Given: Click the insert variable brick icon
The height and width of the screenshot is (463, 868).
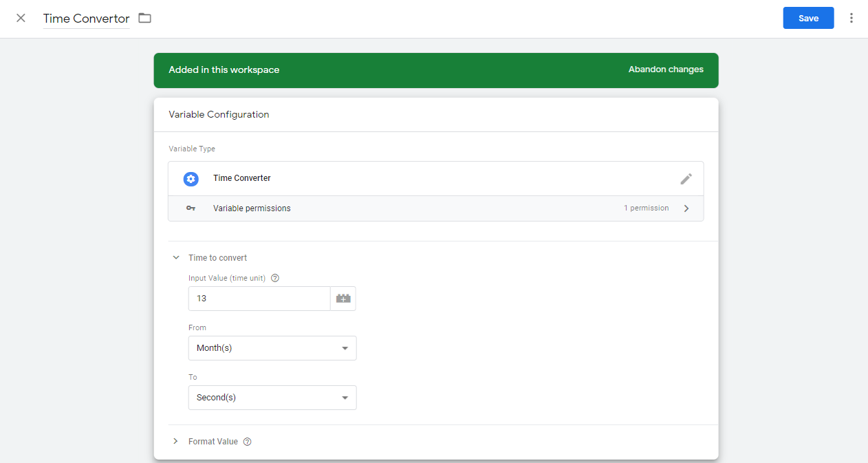Looking at the screenshot, I should (x=343, y=299).
